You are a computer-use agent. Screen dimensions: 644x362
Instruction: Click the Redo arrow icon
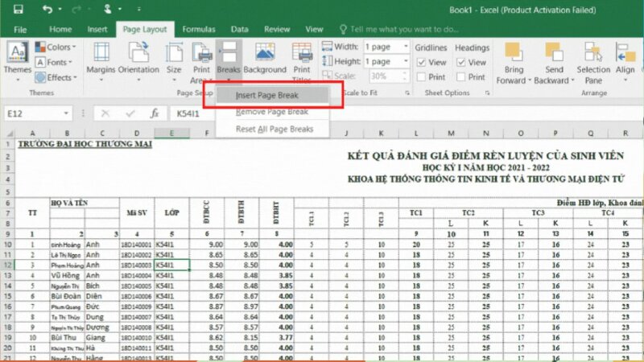[x=76, y=9]
